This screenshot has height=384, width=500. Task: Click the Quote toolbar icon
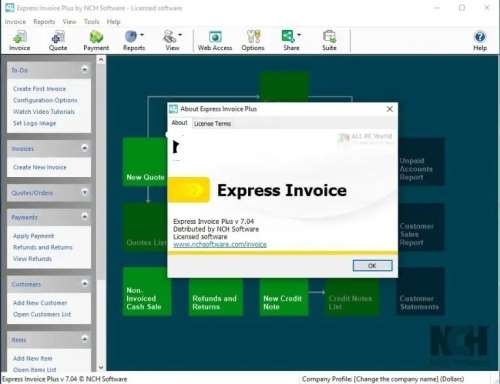pyautogui.click(x=58, y=41)
